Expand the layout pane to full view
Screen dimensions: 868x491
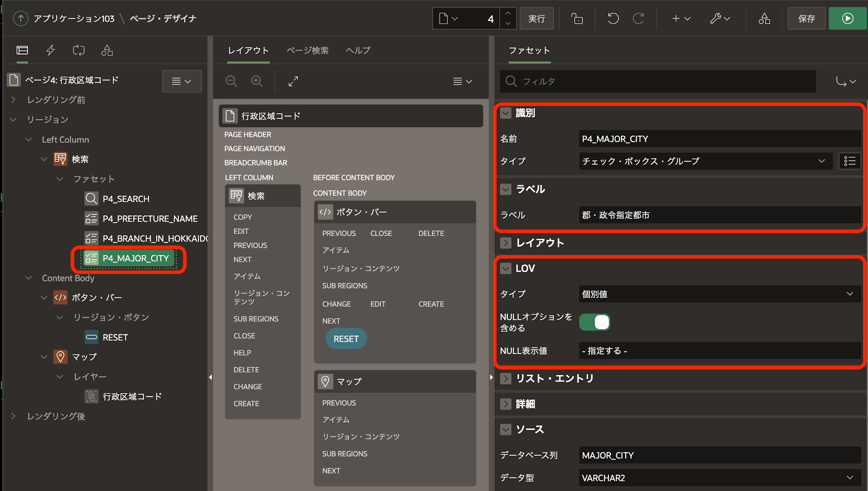(x=293, y=81)
